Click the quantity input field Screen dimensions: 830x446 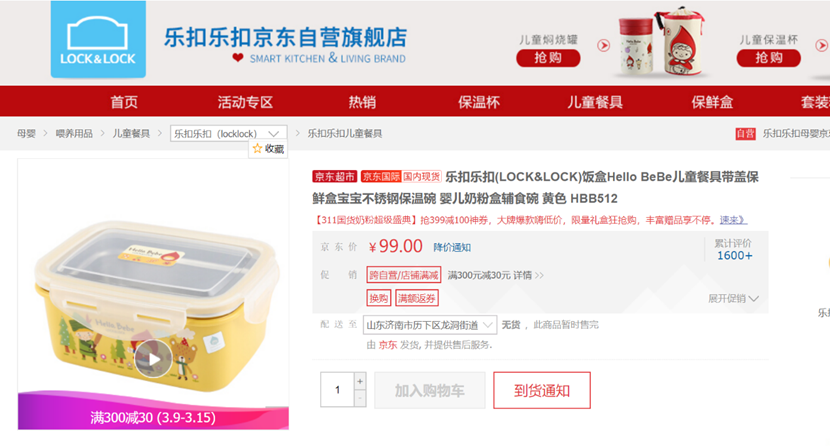337,389
